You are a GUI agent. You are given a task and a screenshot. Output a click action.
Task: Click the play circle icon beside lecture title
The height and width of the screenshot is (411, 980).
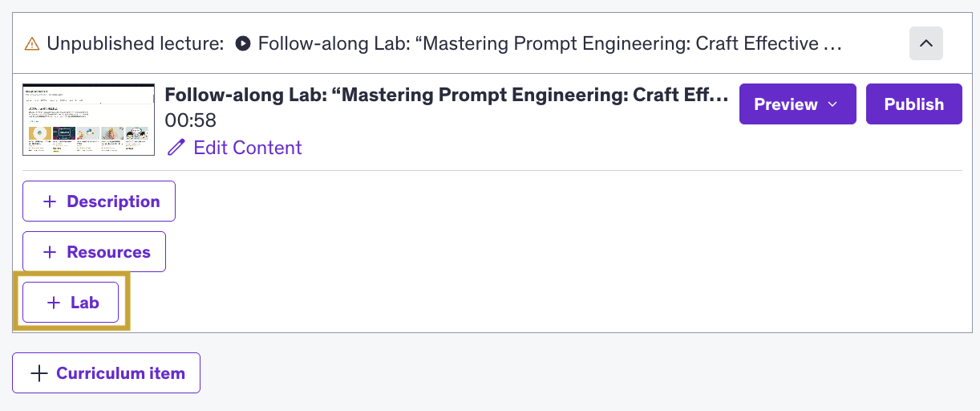click(x=243, y=43)
